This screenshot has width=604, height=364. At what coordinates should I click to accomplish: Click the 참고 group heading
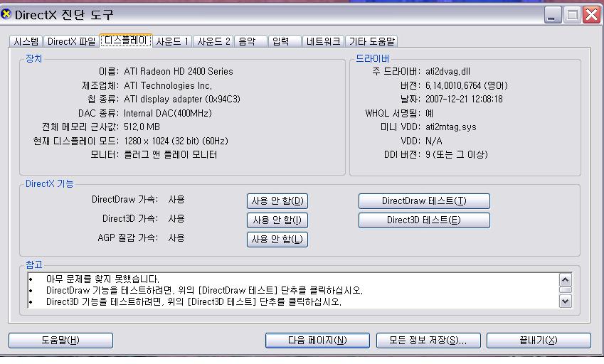click(x=34, y=264)
